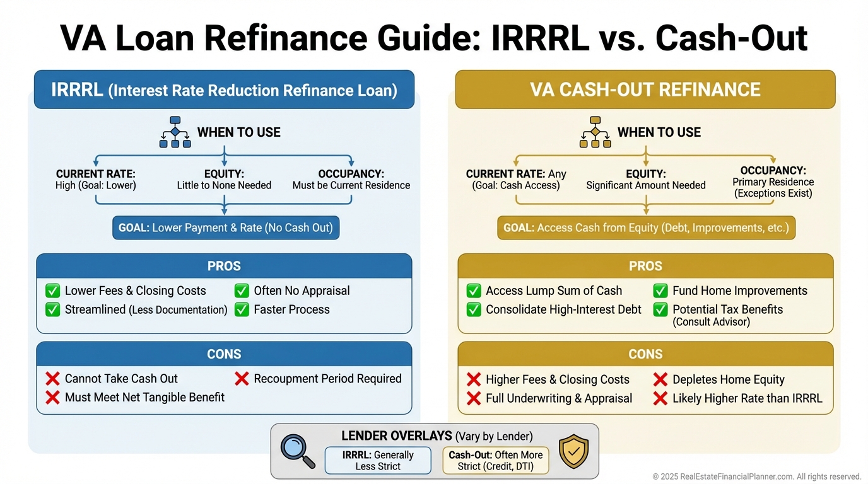Click the IRRRL: Generally Less Strict box

[377, 460]
